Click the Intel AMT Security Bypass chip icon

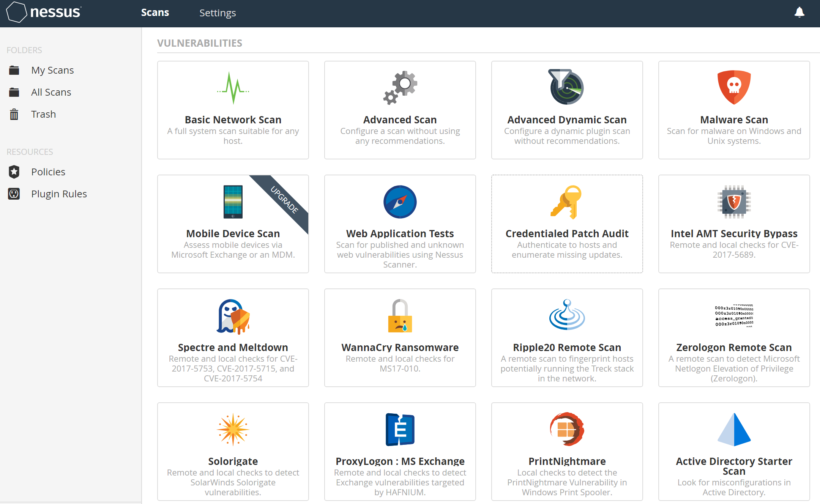point(734,202)
